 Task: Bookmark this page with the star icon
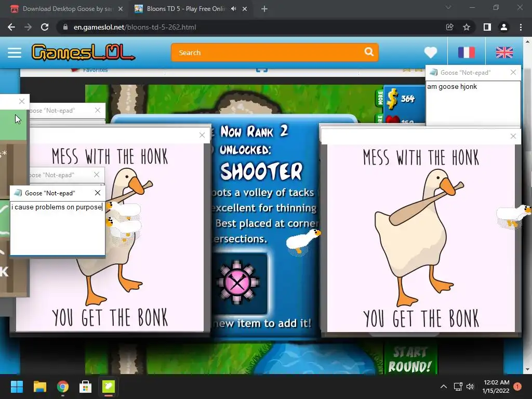467,27
